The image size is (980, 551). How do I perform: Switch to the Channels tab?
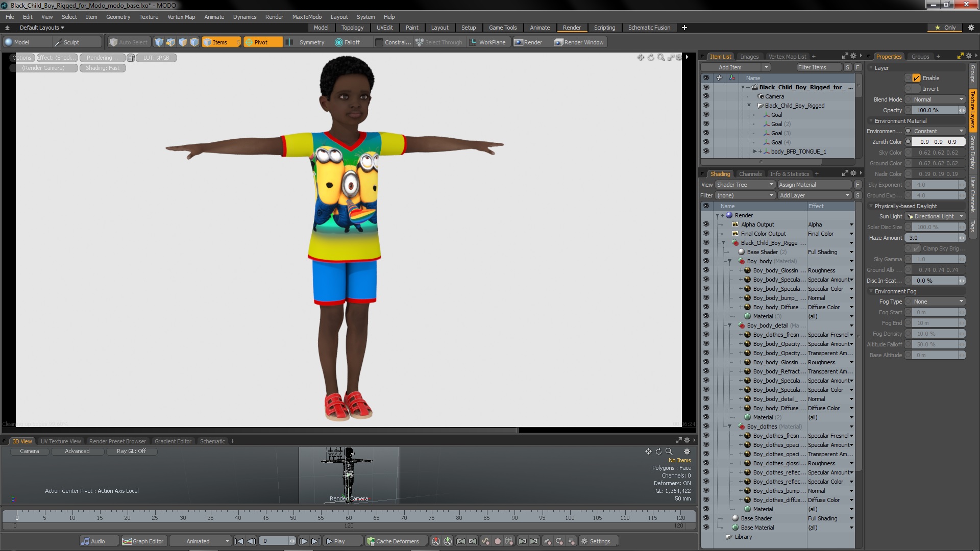[x=750, y=174]
